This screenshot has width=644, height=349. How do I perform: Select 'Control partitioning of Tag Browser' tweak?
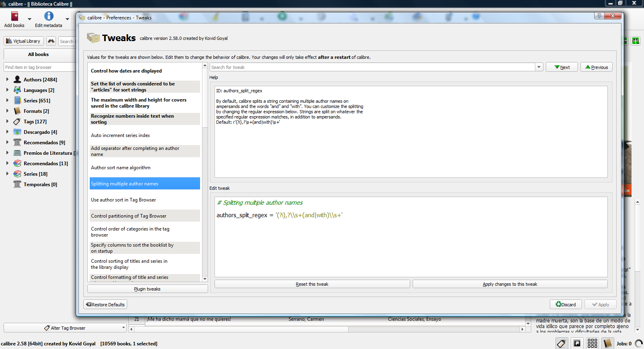[x=145, y=216]
